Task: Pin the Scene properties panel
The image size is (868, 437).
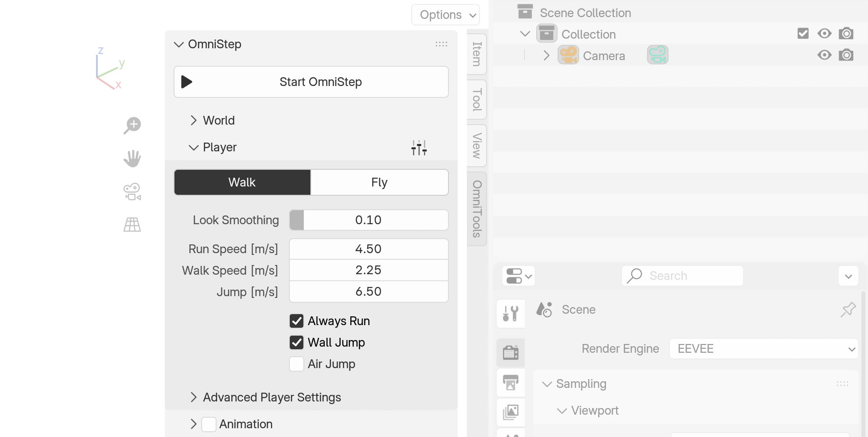Action: pos(848,310)
